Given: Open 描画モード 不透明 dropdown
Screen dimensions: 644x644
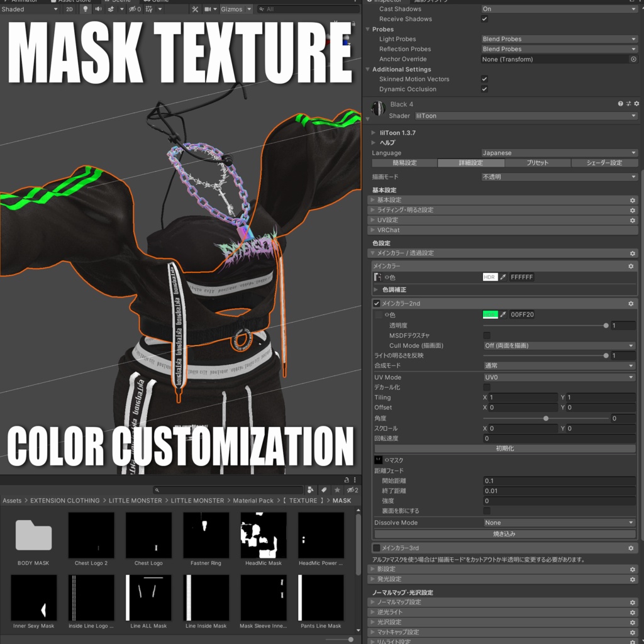Looking at the screenshot, I should (559, 177).
